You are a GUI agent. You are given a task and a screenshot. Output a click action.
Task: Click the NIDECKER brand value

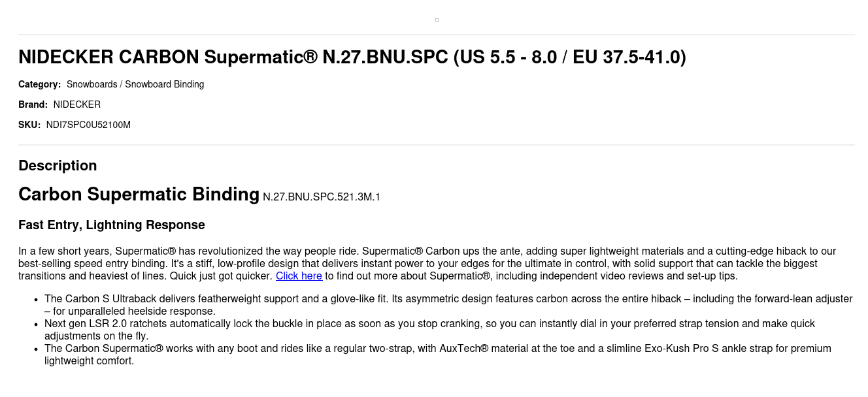77,104
